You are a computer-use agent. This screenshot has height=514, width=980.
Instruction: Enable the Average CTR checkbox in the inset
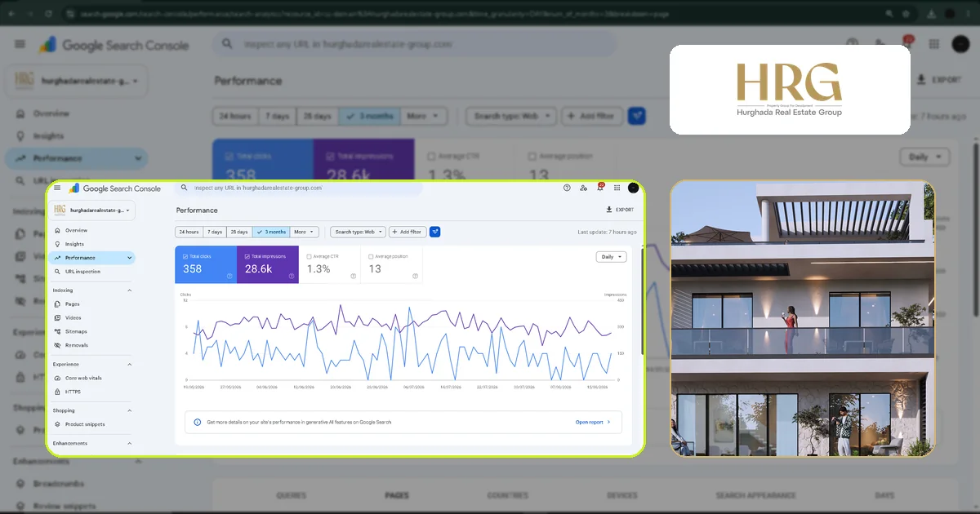tap(309, 256)
